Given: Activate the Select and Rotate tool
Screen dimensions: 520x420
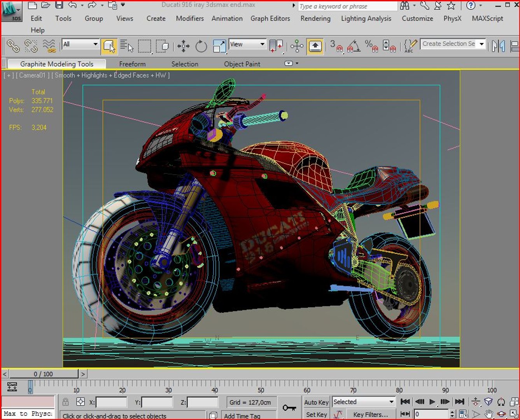Looking at the screenshot, I should click(x=201, y=46).
